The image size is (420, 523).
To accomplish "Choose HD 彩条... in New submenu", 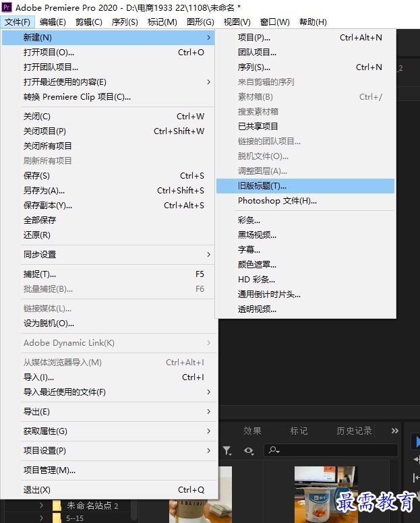I will (305, 279).
